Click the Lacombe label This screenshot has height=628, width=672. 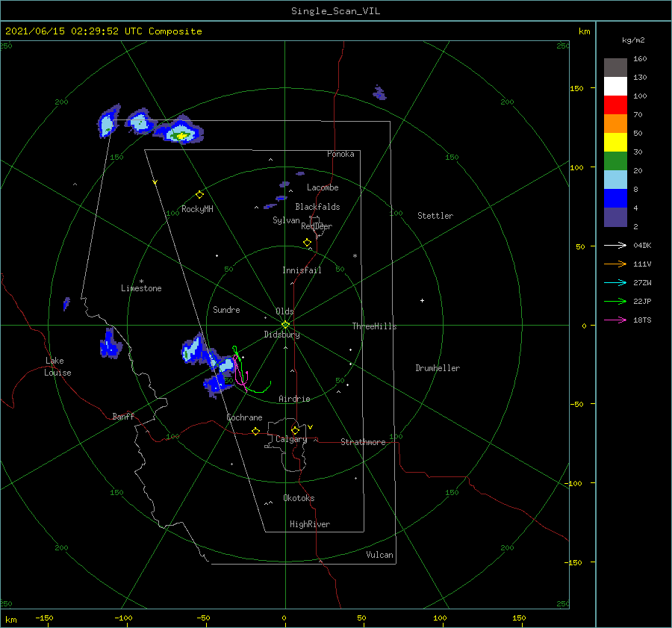click(323, 187)
